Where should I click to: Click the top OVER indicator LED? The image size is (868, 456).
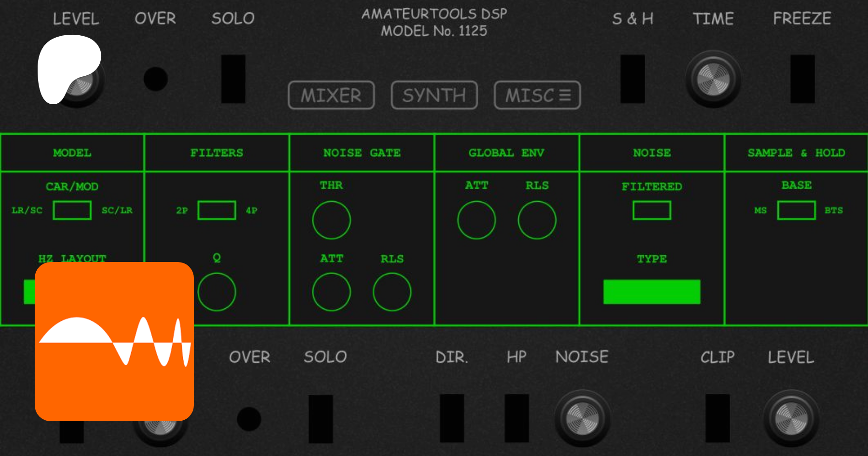[x=156, y=79]
